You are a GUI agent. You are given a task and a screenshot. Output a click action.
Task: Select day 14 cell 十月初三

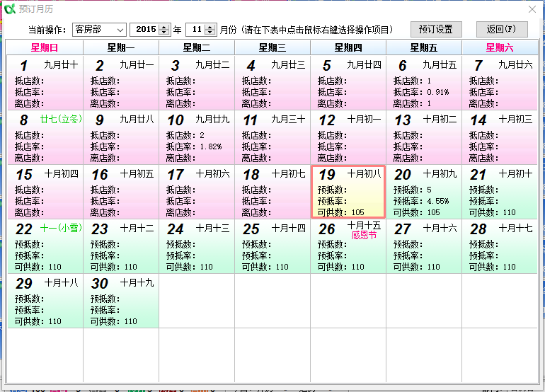(500, 137)
